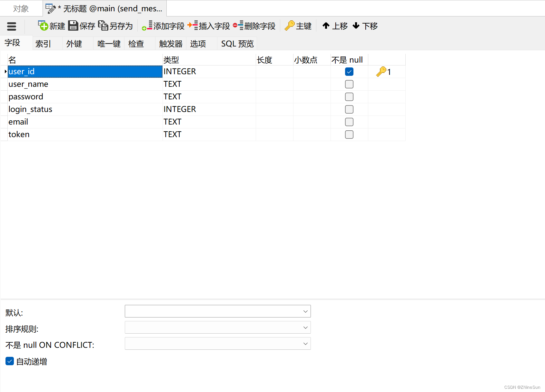Check not null for login_status
The image size is (545, 392).
tap(349, 109)
